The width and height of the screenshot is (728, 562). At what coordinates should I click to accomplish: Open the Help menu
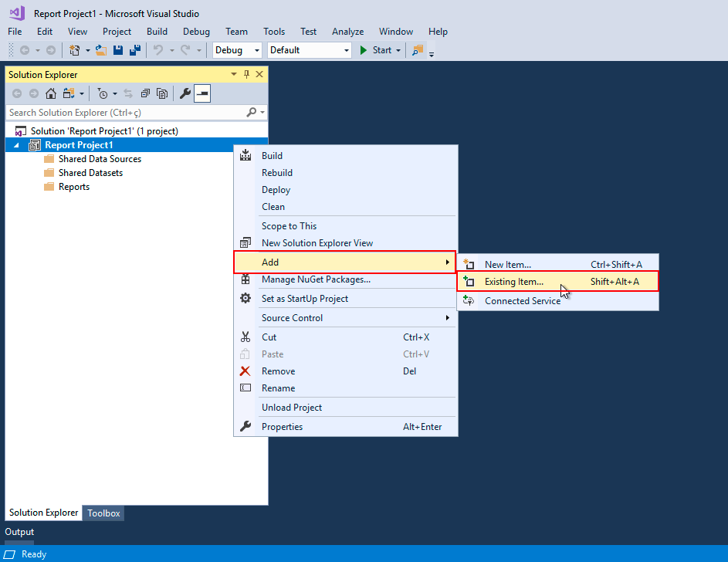point(438,32)
